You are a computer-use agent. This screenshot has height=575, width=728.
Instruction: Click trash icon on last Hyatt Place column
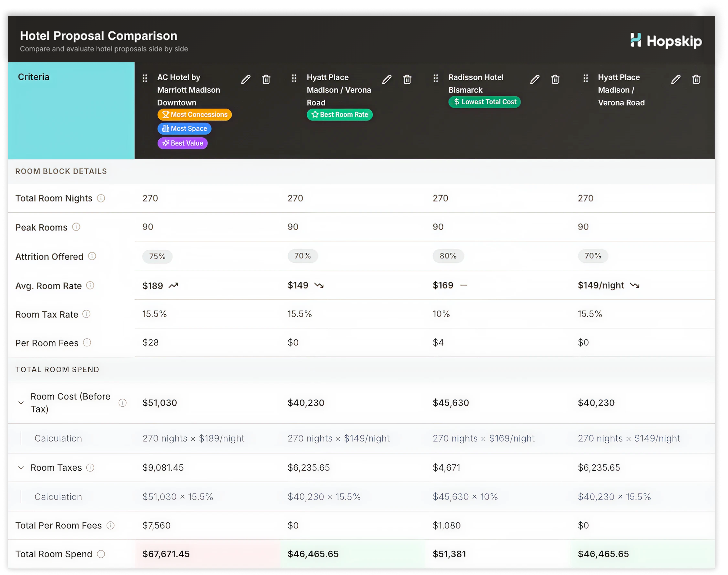pyautogui.click(x=696, y=79)
